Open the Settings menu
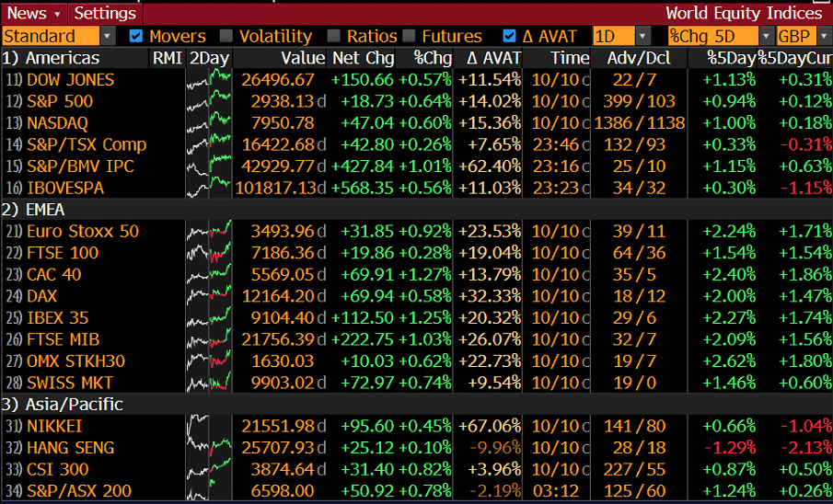Screen dimensions: 833x504 105,13
